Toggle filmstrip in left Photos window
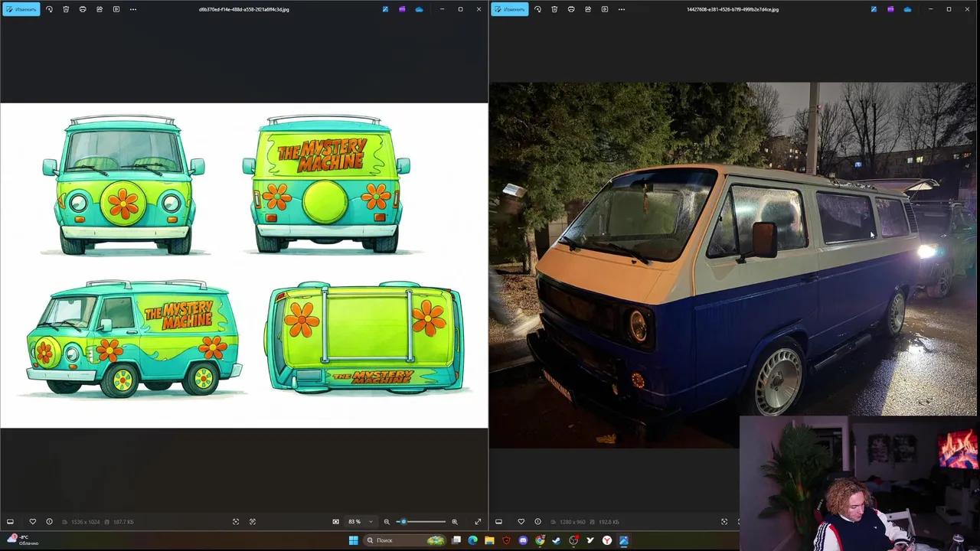The height and width of the screenshot is (551, 980). pyautogui.click(x=10, y=522)
